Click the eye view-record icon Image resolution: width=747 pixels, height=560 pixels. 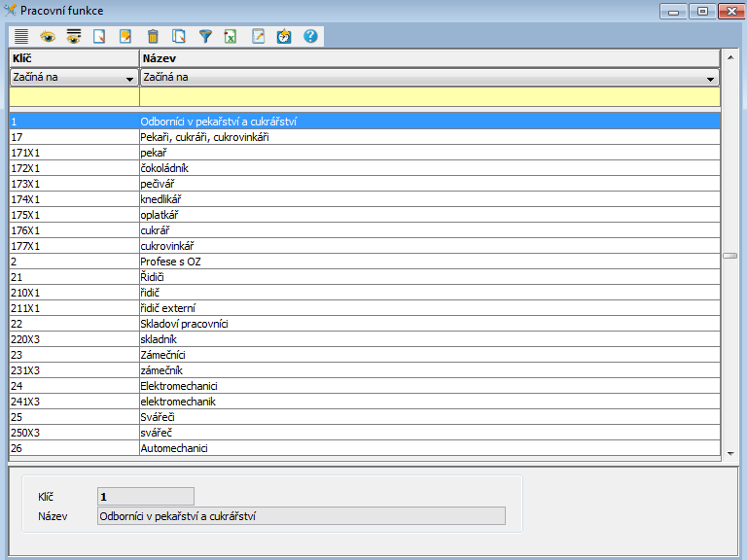47,36
